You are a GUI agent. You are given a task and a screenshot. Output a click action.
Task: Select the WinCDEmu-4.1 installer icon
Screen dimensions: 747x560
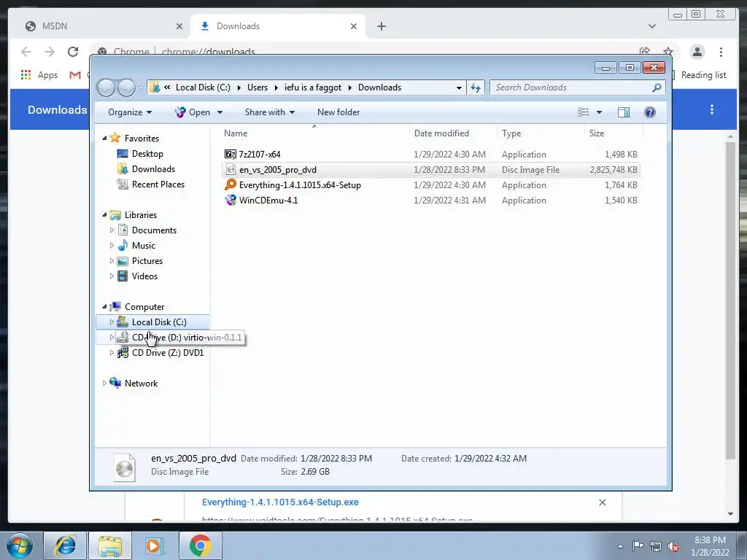(231, 200)
